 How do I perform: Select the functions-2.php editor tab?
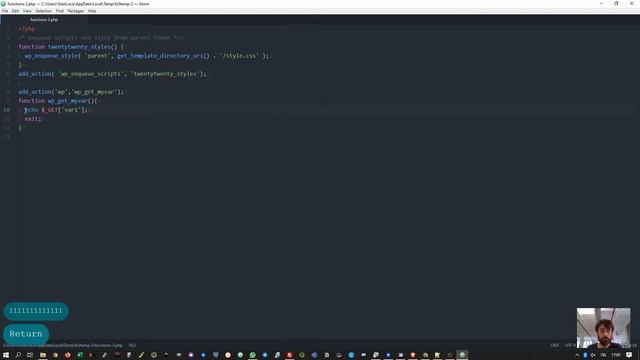(44, 20)
